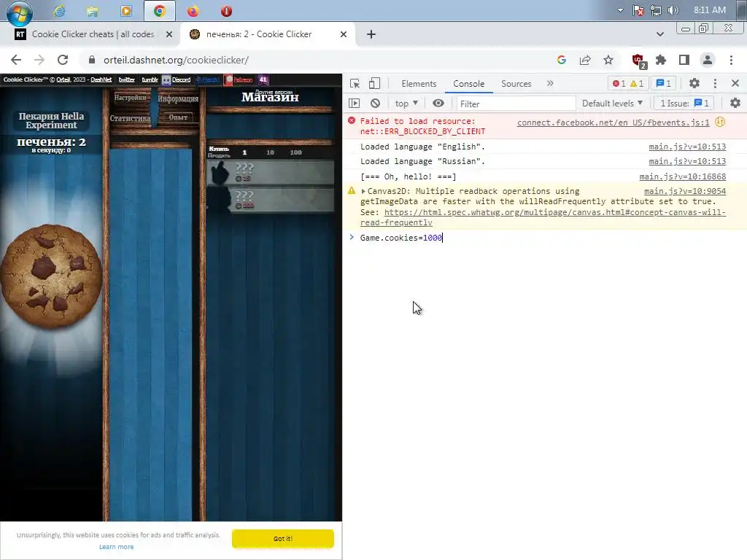Buy the first ??? building costing 15
747x560 pixels.
click(x=270, y=172)
